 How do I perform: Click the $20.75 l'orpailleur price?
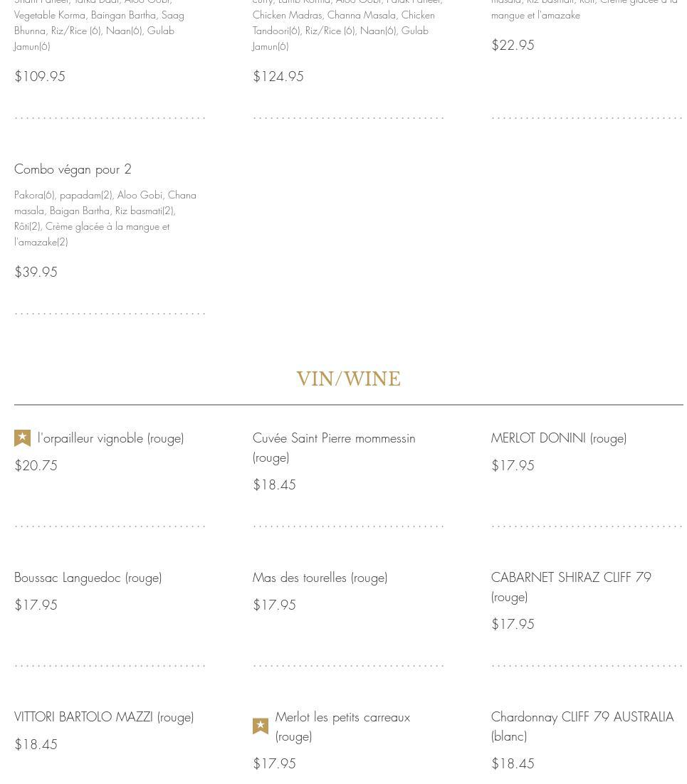(x=36, y=466)
